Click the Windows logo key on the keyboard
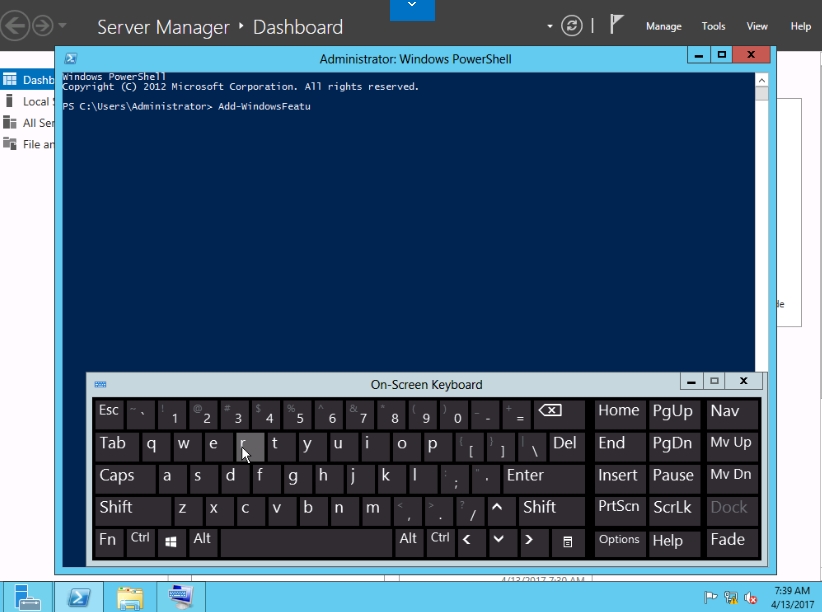822x612 pixels. [171, 540]
